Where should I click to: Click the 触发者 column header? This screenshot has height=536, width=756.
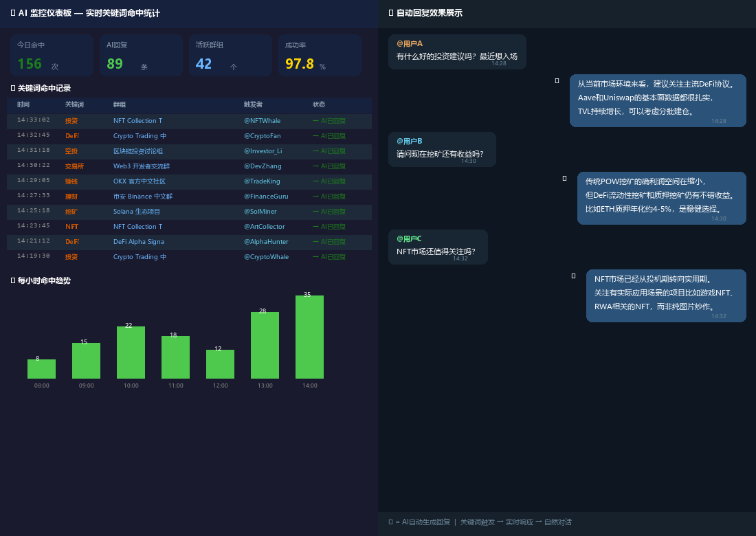[253, 104]
